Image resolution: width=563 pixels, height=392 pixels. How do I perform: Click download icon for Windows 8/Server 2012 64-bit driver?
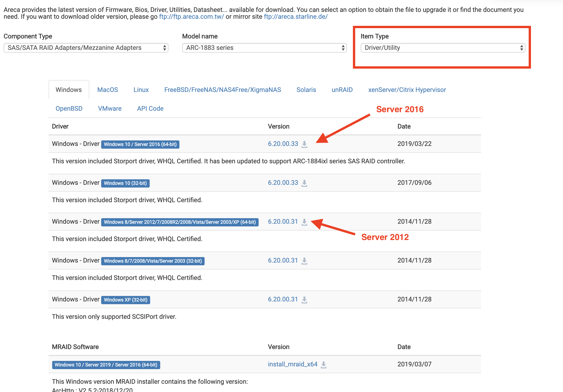[x=304, y=222]
